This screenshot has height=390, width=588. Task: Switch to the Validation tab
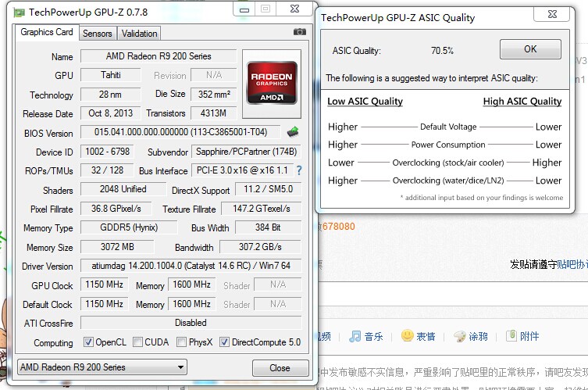[x=140, y=34]
